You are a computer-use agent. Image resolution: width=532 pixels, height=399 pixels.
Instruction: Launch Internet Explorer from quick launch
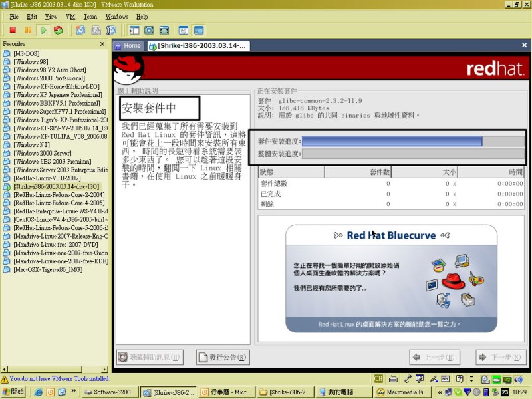coord(39,392)
